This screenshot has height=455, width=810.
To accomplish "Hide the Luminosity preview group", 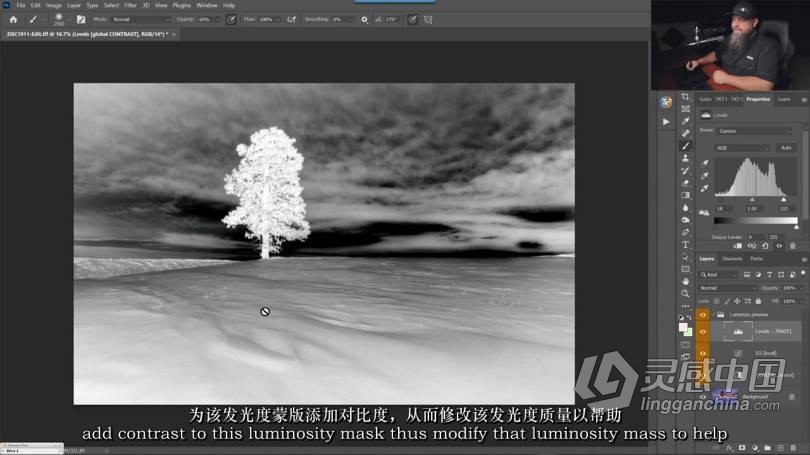I will tap(702, 314).
